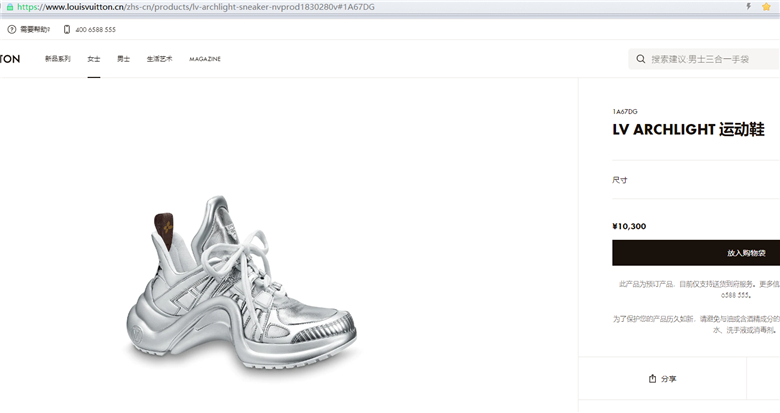Viewport: 780px width, 413px height.
Task: Click the Louis Vuitton logo
Action: click(10, 59)
